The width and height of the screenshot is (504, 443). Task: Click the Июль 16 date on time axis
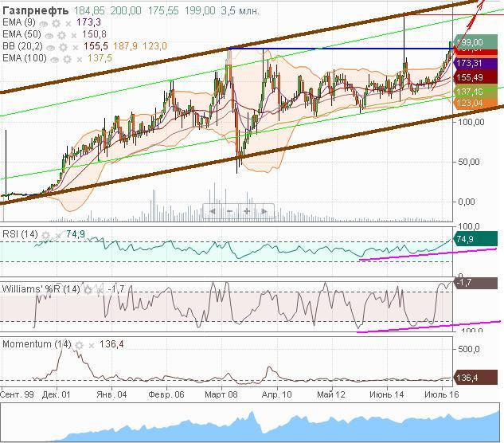442,394
